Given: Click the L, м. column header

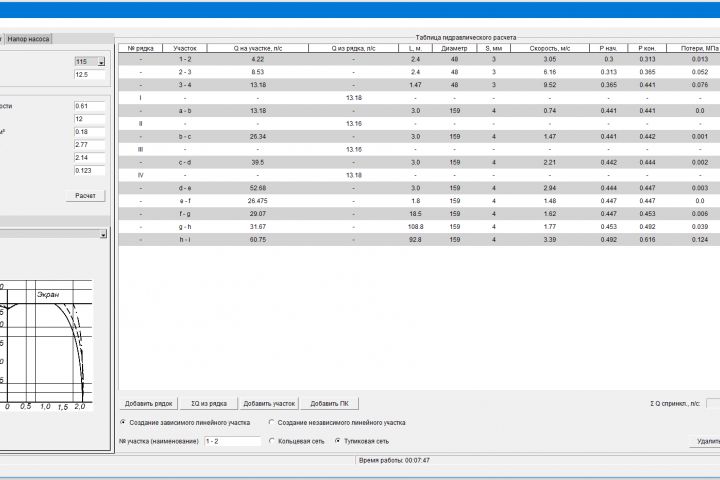Looking at the screenshot, I should point(415,48).
